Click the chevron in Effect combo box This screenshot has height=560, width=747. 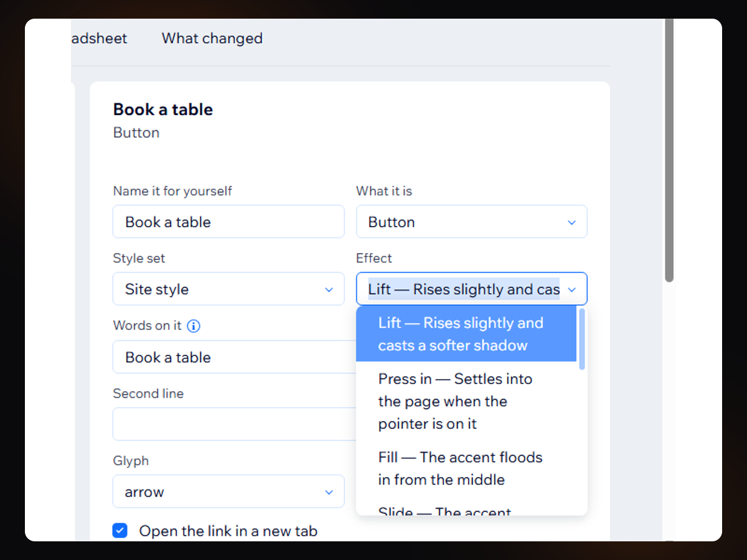point(571,289)
